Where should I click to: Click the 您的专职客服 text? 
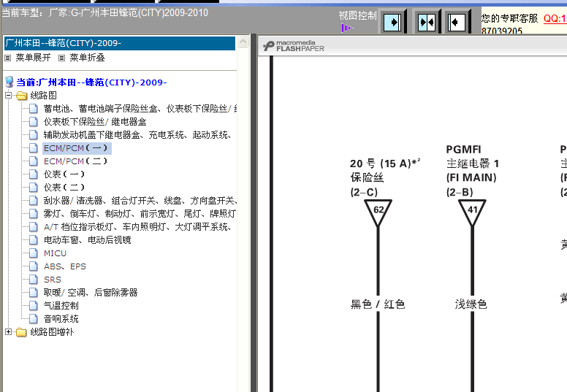click(x=509, y=18)
